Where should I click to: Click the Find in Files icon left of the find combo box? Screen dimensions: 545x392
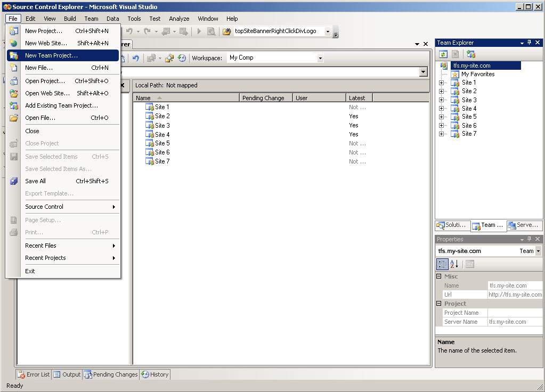[226, 31]
